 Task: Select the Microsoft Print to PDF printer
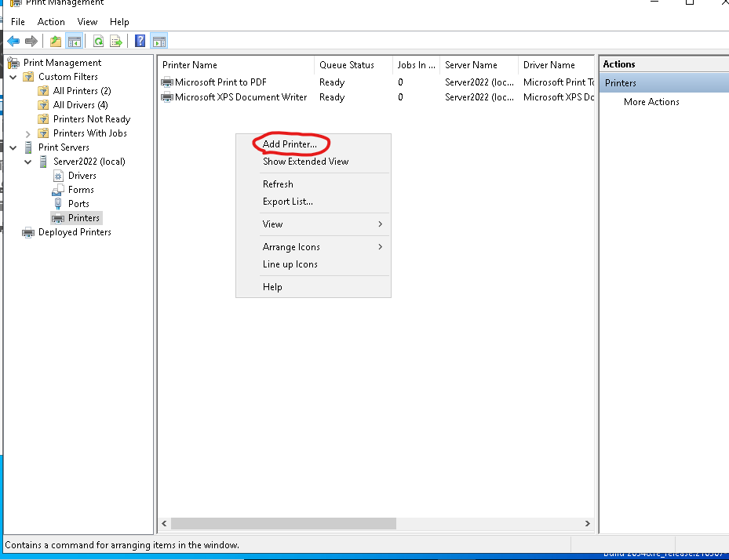click(x=218, y=82)
